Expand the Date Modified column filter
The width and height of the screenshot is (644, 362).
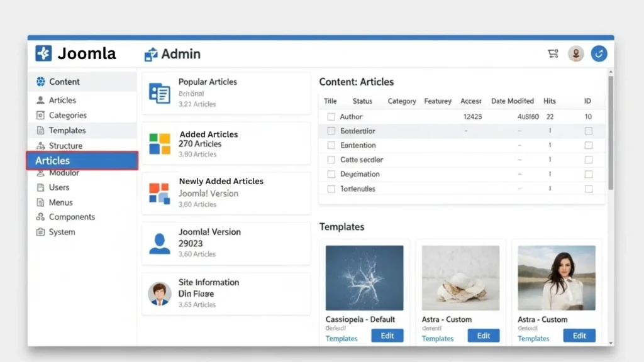(513, 101)
